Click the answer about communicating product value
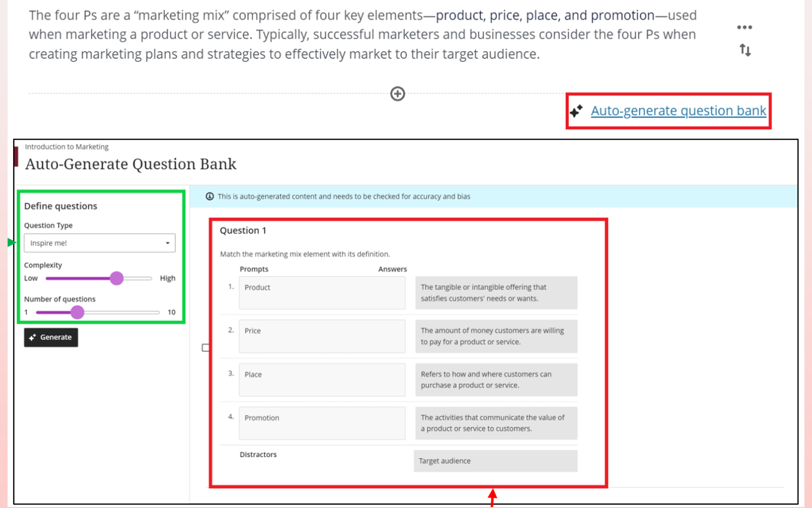812x508 pixels. [x=496, y=423]
